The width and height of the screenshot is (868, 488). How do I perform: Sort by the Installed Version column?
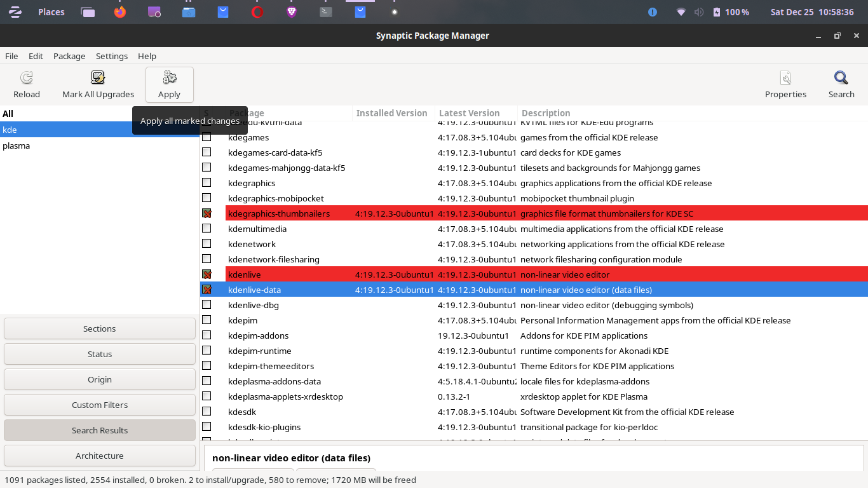392,113
